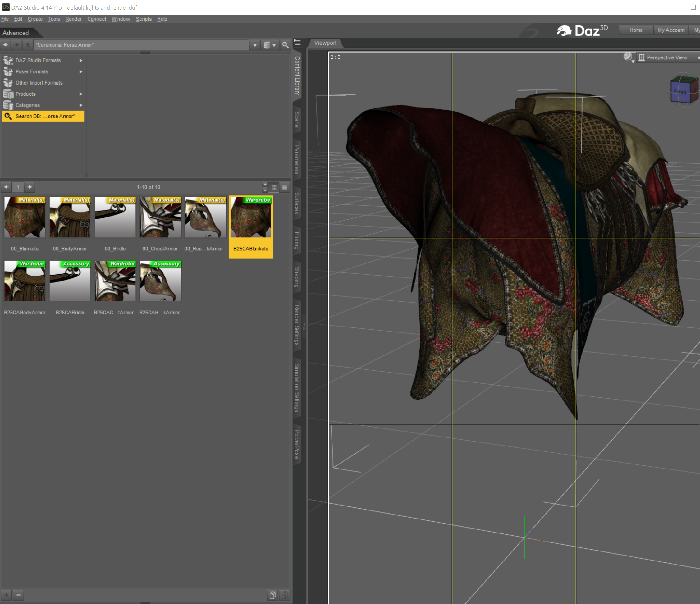This screenshot has height=604, width=700.
Task: Open the database filter dropdown
Action: coord(270,45)
